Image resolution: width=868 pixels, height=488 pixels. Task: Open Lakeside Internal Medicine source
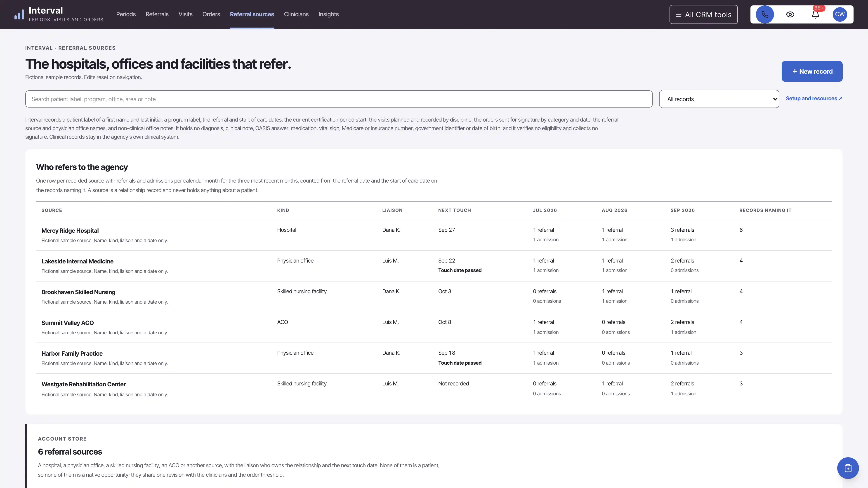coord(78,261)
